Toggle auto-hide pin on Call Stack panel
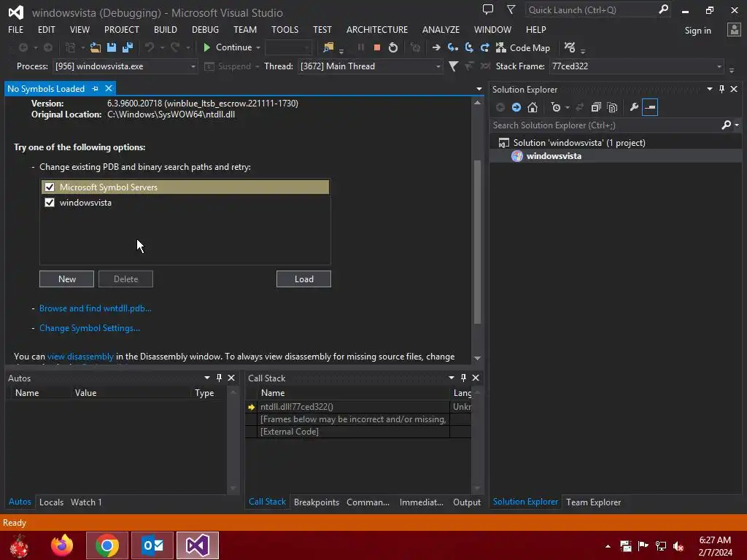747x560 pixels. [463, 378]
